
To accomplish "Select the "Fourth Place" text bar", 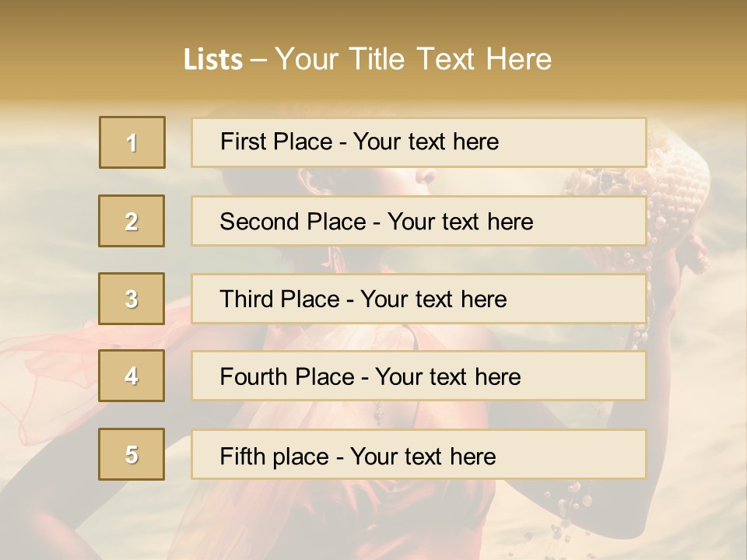I will coord(419,376).
